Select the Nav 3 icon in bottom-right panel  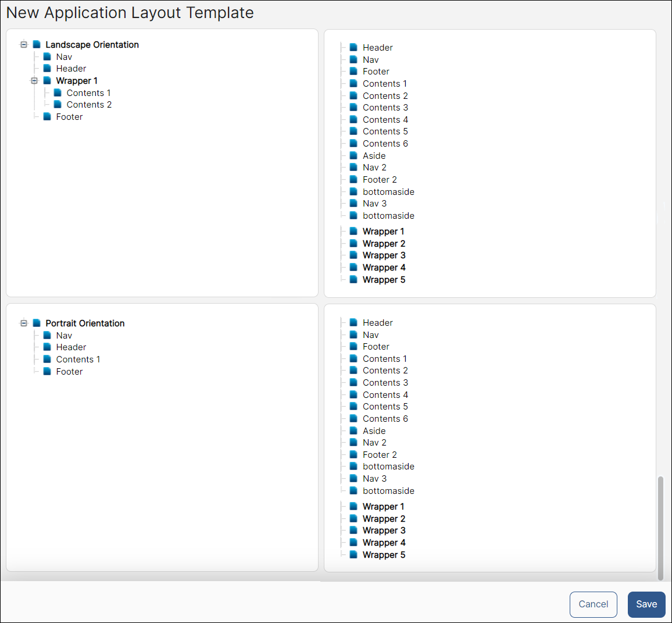353,478
